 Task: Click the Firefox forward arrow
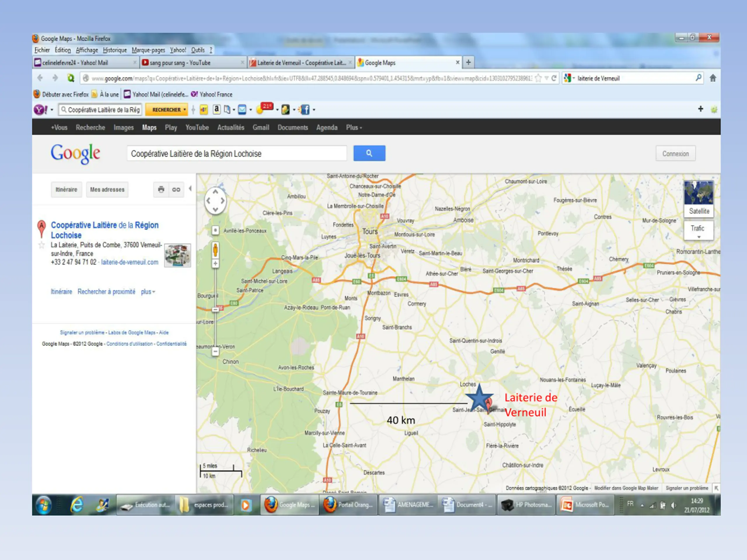click(55, 78)
